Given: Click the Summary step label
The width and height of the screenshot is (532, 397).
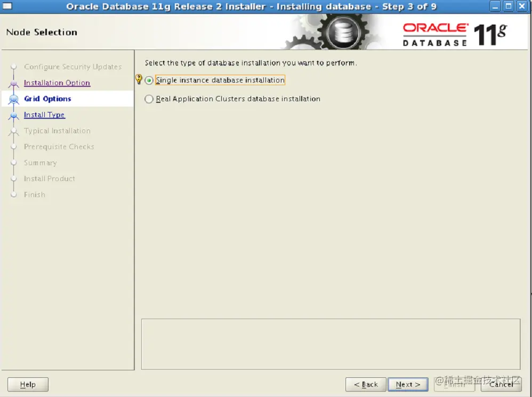Looking at the screenshot, I should point(41,163).
